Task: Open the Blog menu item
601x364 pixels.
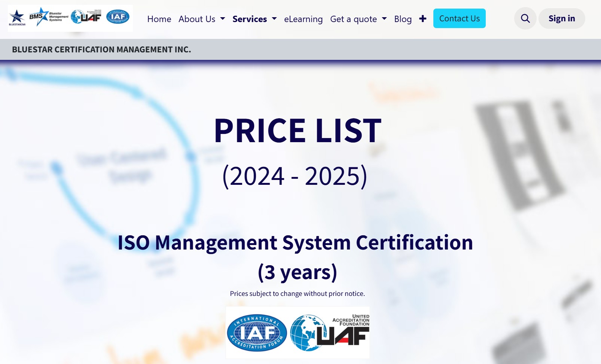Action: 403,19
